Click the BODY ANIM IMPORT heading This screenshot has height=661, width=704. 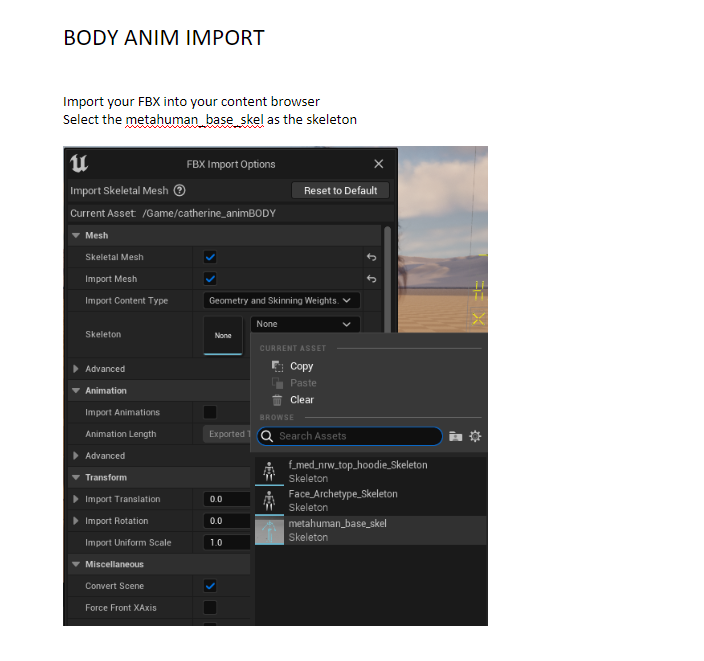click(x=164, y=38)
